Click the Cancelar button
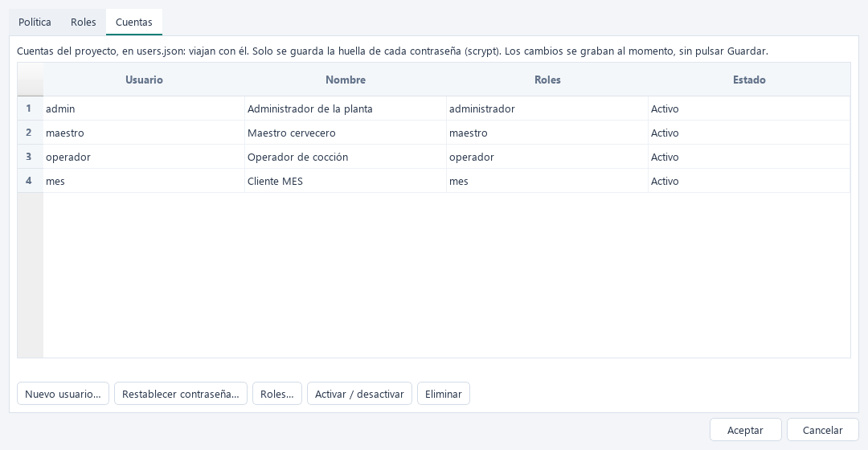 coord(823,430)
